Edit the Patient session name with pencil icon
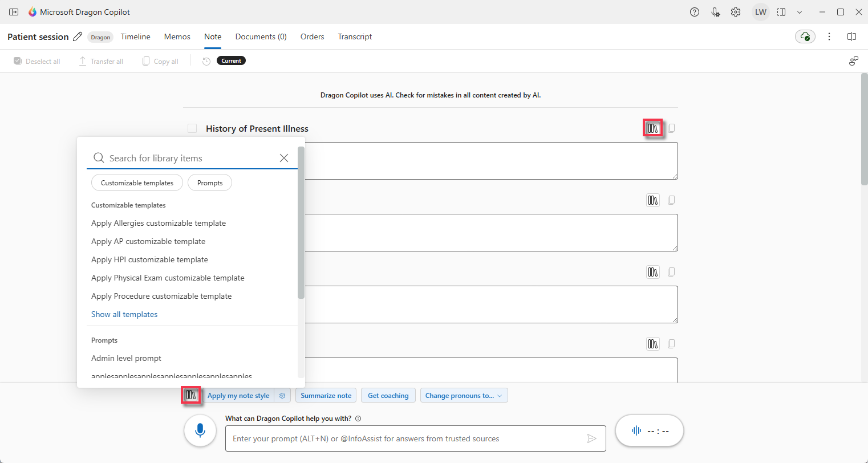868x463 pixels. (78, 36)
